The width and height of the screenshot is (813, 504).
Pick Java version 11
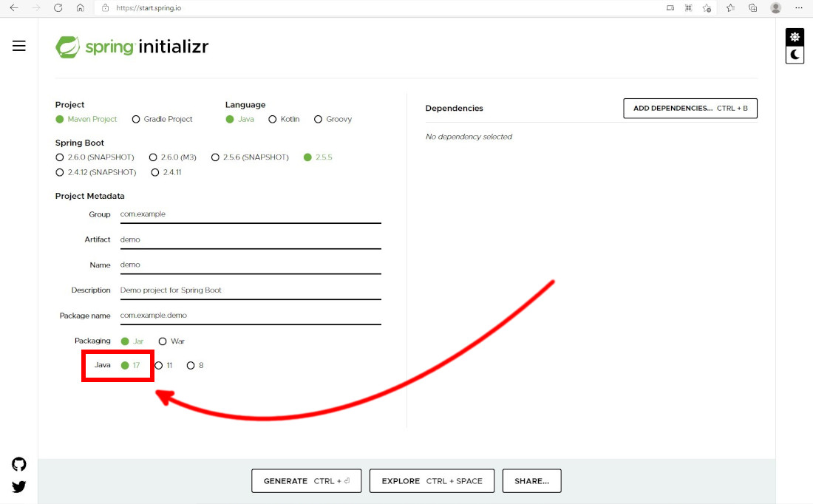(158, 365)
